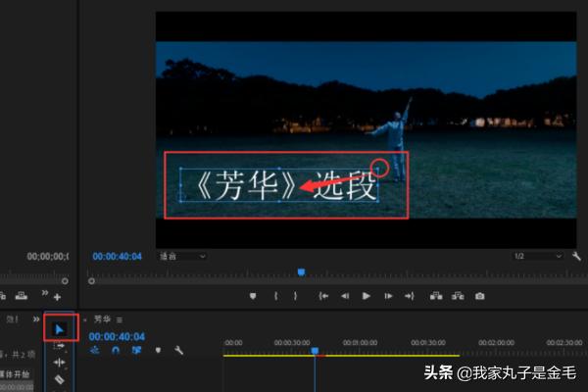This screenshot has width=588, height=392.
Task: Open playback resolution 1/2 dropdown
Action: (x=536, y=256)
